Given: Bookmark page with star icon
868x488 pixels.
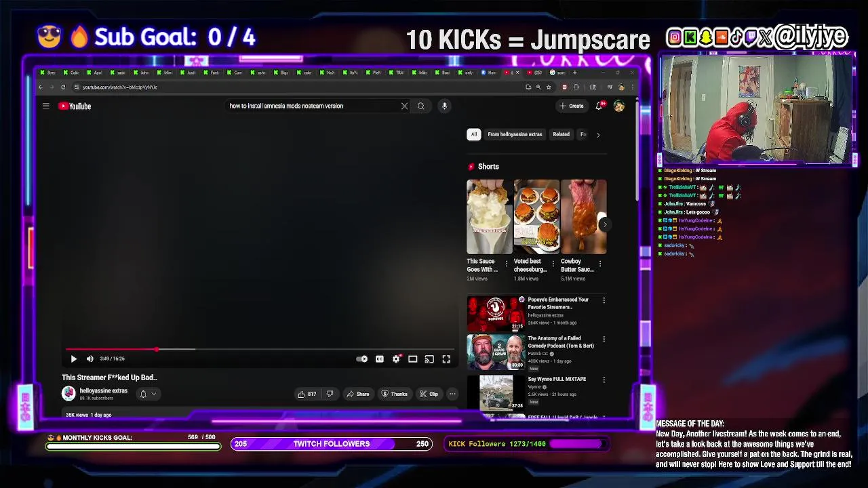Looking at the screenshot, I should click(x=549, y=87).
